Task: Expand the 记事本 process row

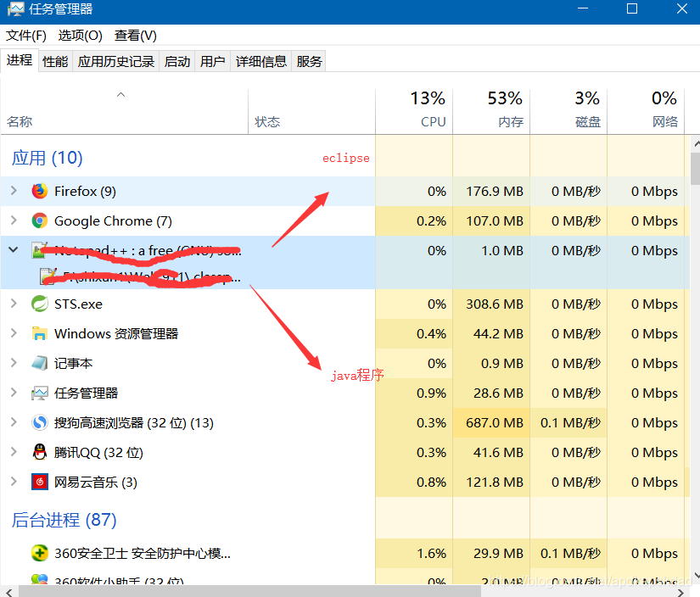Action: tap(14, 363)
